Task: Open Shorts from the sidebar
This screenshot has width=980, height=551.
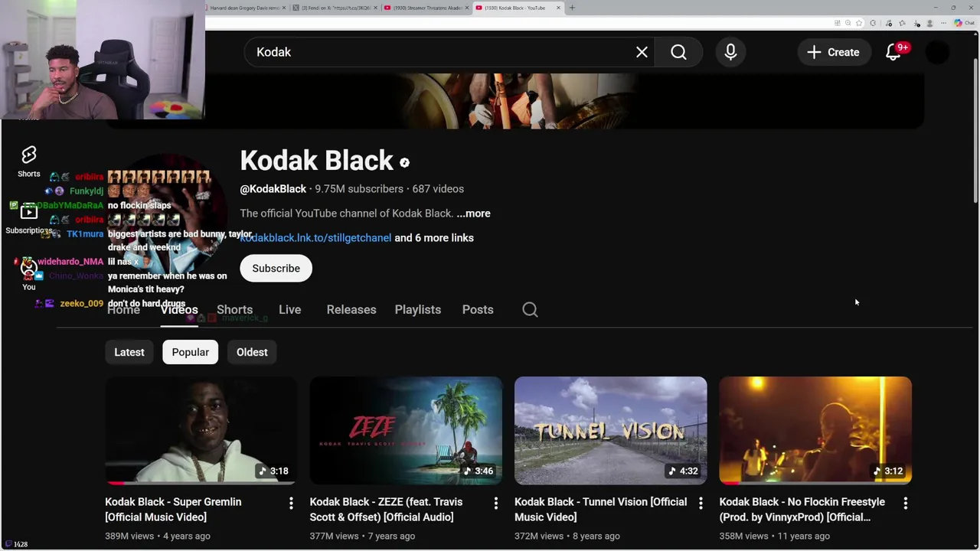Action: pyautogui.click(x=29, y=161)
